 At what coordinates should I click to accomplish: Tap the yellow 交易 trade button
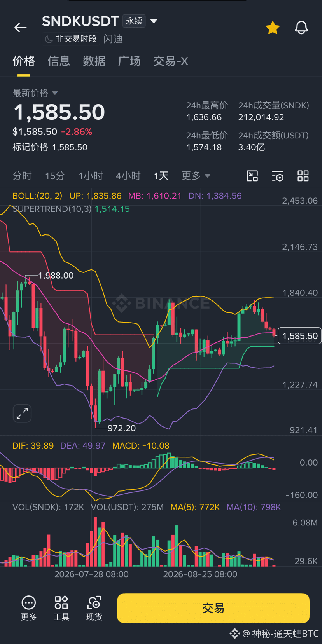213,608
